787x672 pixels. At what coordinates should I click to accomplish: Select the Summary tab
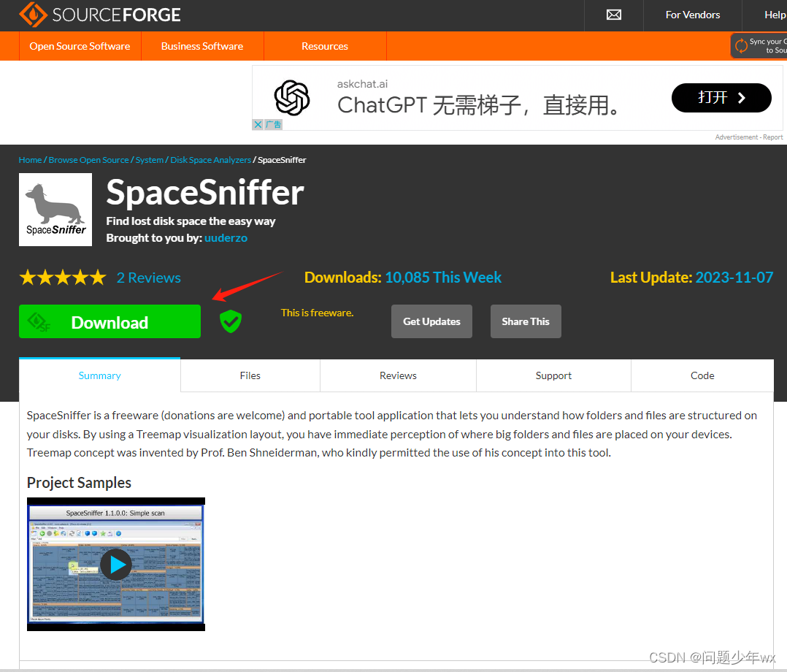(100, 375)
